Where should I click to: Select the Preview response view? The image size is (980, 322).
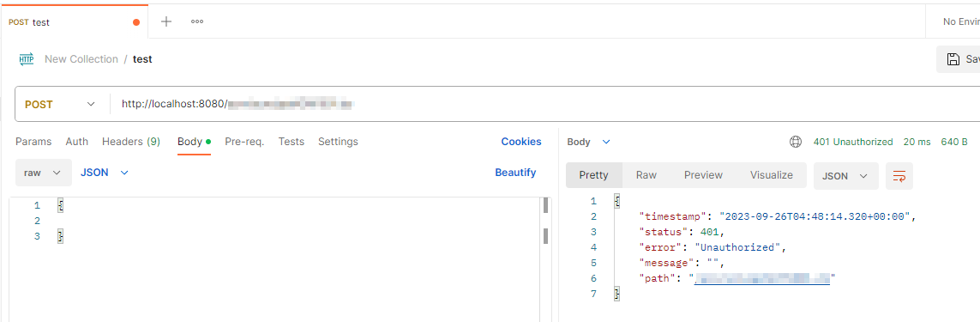pos(703,175)
